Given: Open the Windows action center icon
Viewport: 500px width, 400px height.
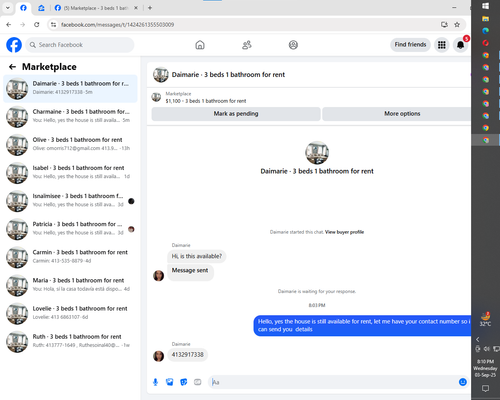Looking at the screenshot, I should (485, 388).
